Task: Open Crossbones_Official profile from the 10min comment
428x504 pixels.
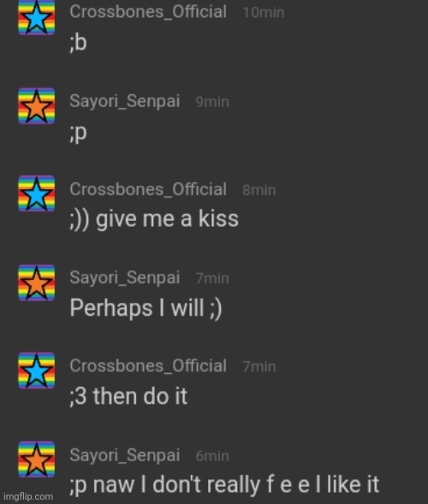Action: [148, 12]
